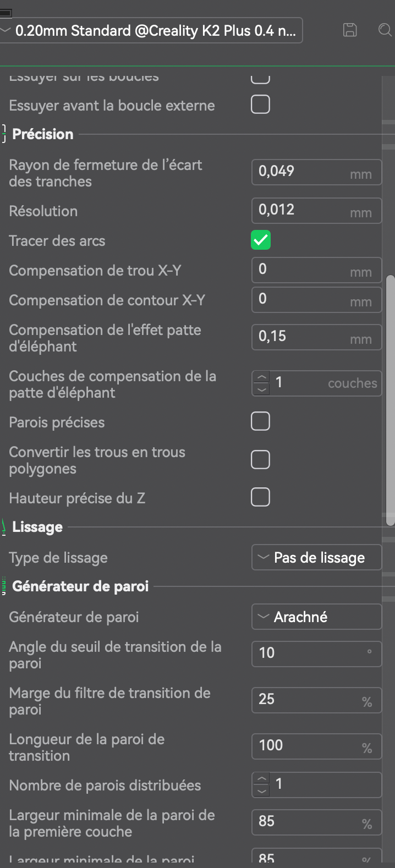Open the Type de lissage dropdown
The height and width of the screenshot is (868, 395).
tap(317, 558)
